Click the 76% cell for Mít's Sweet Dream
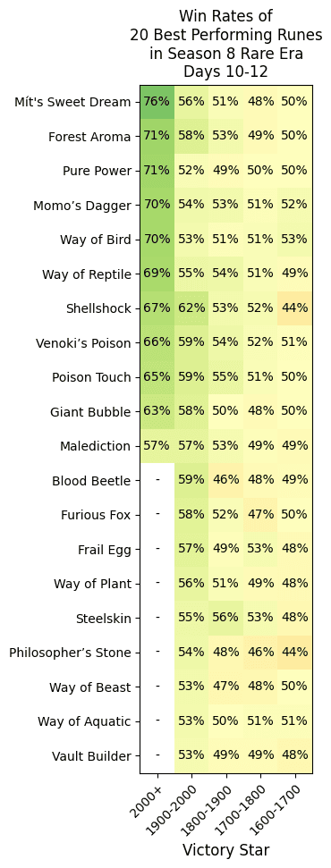 pos(157,102)
